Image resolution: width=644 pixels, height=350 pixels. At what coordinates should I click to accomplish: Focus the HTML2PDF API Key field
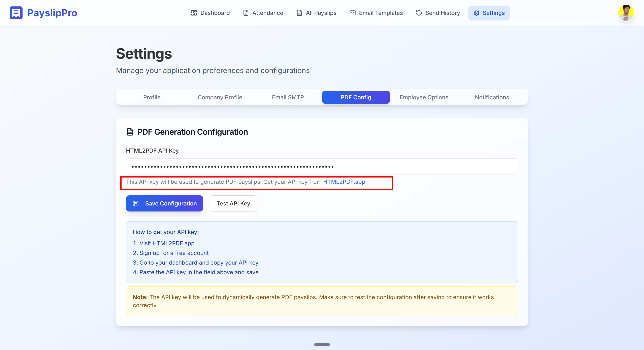pyautogui.click(x=322, y=166)
